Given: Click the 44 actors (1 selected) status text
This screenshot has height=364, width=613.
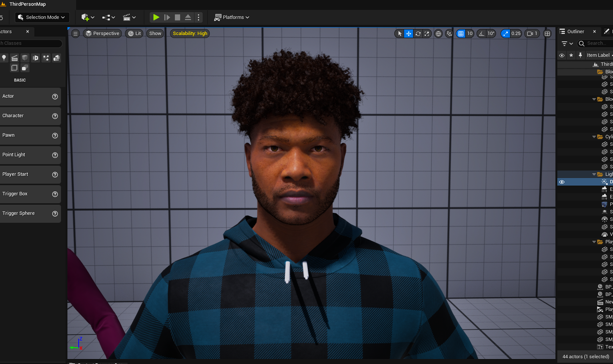Looking at the screenshot, I should [x=586, y=356].
